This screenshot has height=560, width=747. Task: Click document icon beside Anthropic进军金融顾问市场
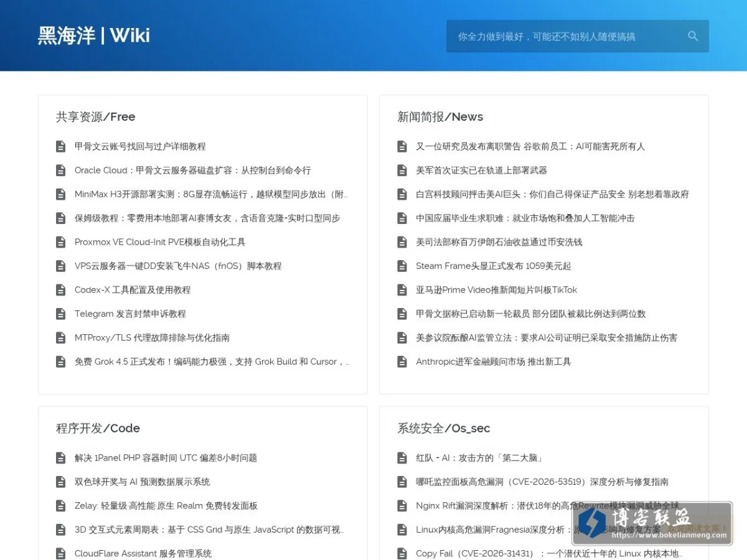[x=402, y=362]
